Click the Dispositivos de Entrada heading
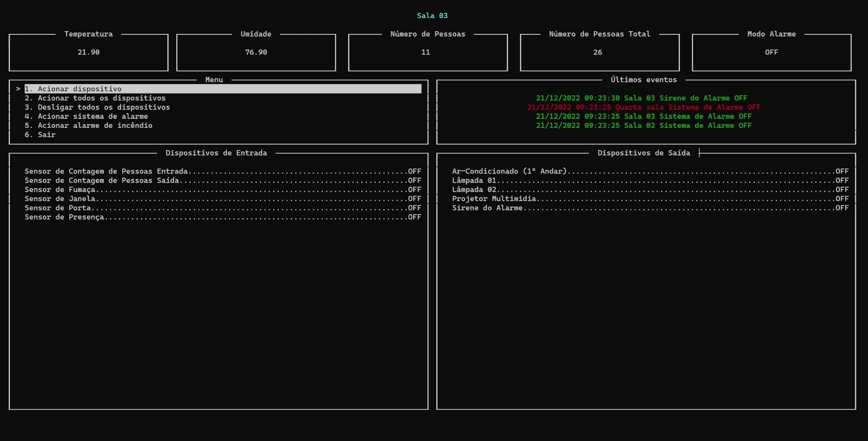 tap(216, 153)
